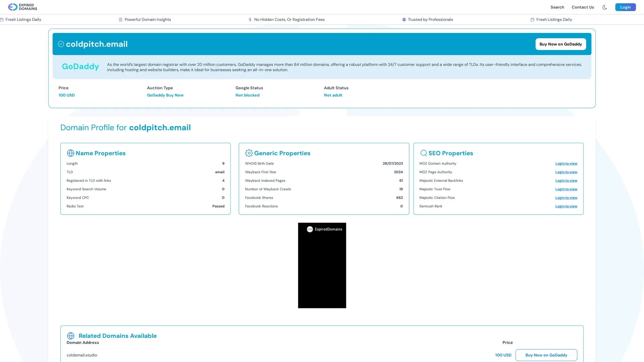Viewport: 644px width, 362px height.
Task: Click the Domain Profile for coldpitch.email heading
Action: click(x=125, y=128)
